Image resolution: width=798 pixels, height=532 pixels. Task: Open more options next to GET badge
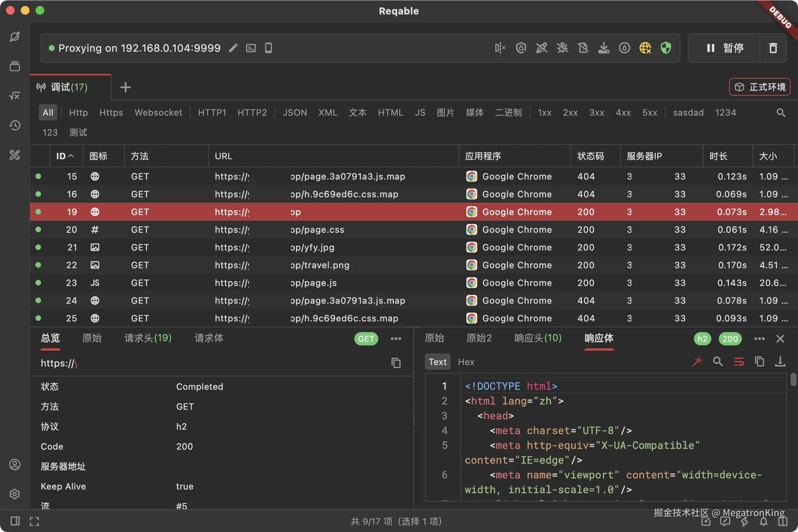click(x=396, y=339)
